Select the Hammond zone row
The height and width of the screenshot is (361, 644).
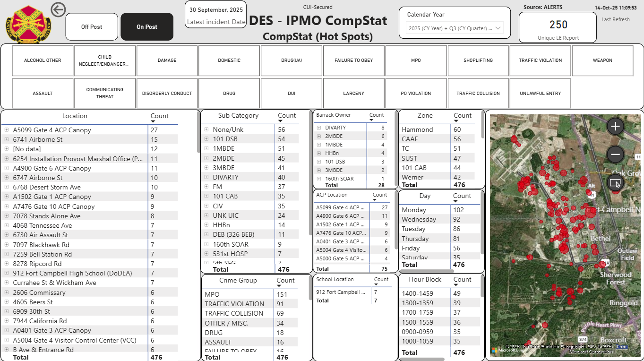tap(417, 129)
